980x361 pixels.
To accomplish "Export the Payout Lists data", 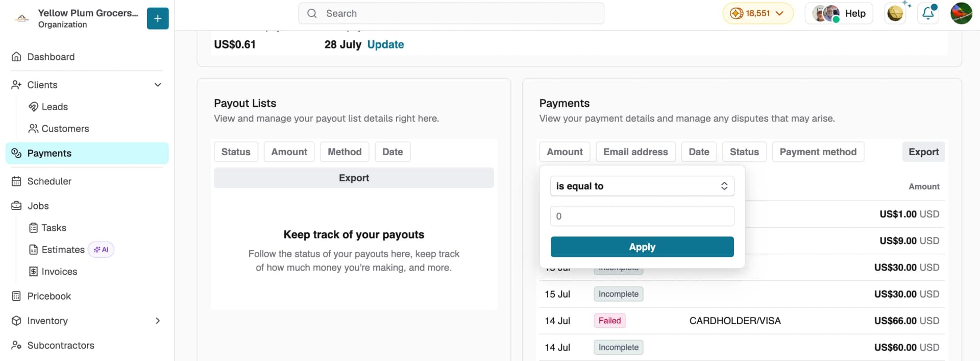I will pyautogui.click(x=354, y=178).
